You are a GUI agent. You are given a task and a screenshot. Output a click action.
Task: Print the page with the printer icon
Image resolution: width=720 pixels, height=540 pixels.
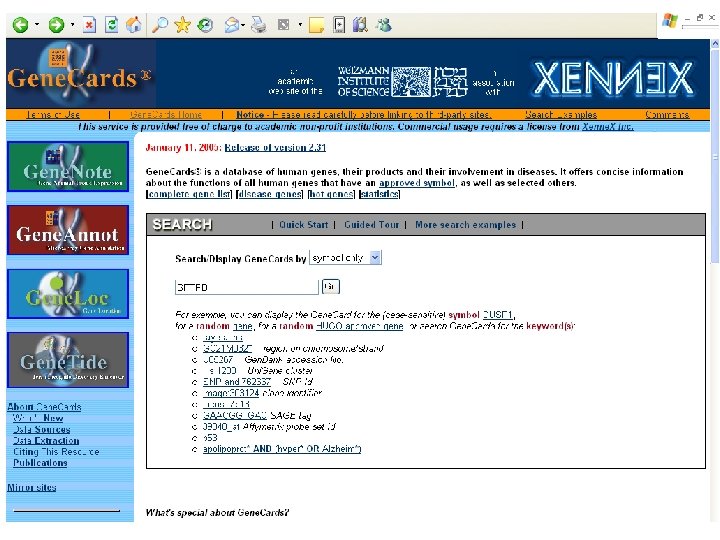[259, 25]
